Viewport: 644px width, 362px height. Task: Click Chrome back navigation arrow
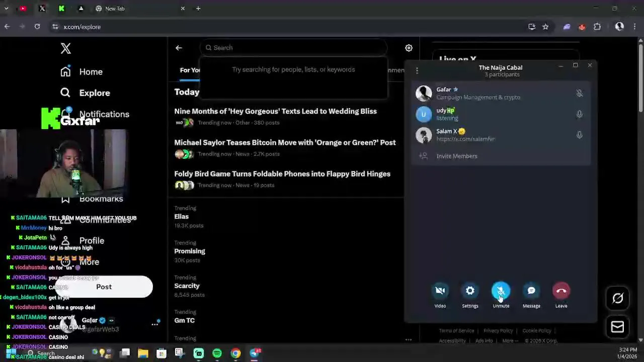(x=7, y=27)
